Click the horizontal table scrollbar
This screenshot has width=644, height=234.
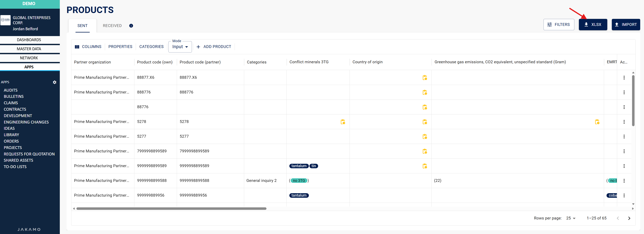click(171, 209)
